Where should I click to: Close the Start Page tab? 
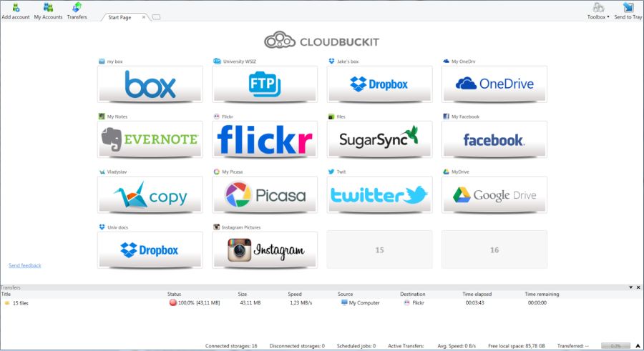(143, 17)
